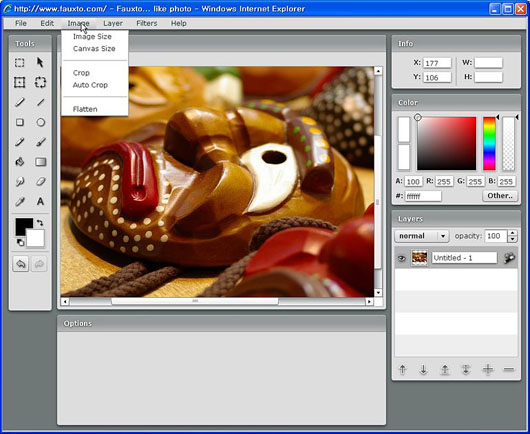This screenshot has height=434, width=530.
Task: Increase layer opacity with up stepper
Action: click(x=512, y=233)
